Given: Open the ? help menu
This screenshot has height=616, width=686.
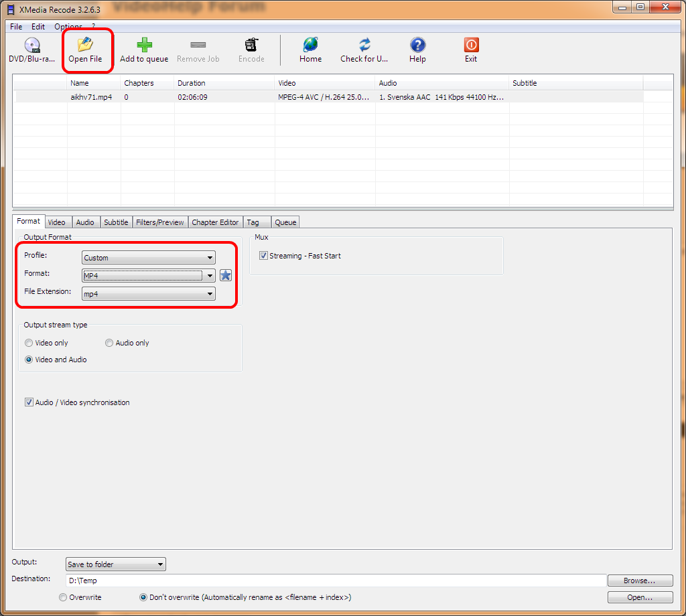Looking at the screenshot, I should coord(93,27).
